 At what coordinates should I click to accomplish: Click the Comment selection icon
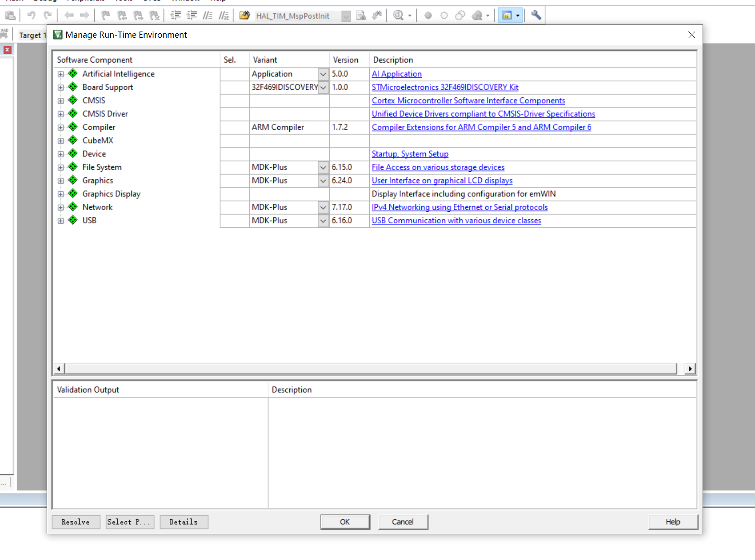tap(208, 16)
